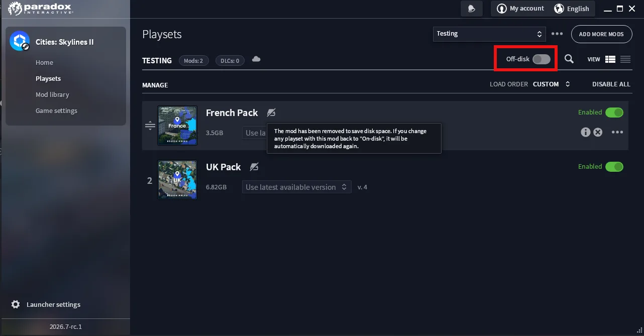Open the Testing playset dropdown
Viewport: 644px width, 336px height.
(489, 34)
